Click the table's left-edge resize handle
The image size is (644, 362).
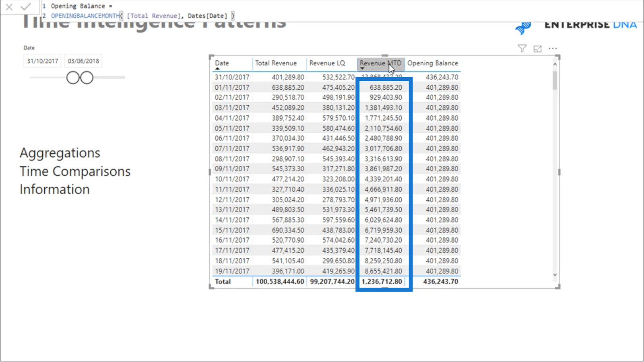click(x=210, y=172)
